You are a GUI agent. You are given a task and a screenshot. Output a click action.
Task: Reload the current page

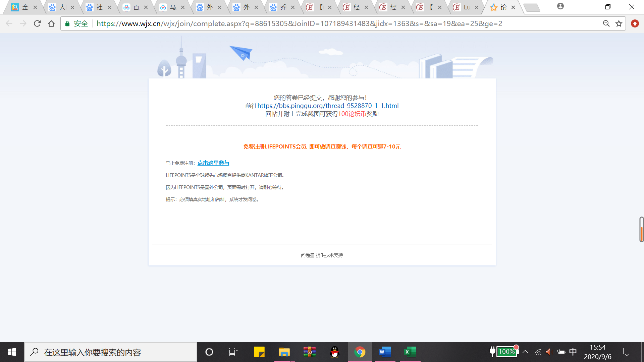coord(37,23)
